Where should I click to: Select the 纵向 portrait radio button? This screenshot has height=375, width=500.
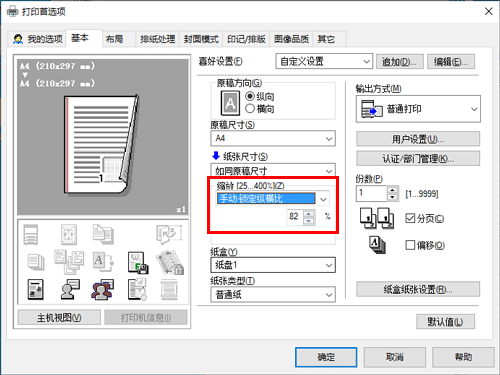[250, 96]
